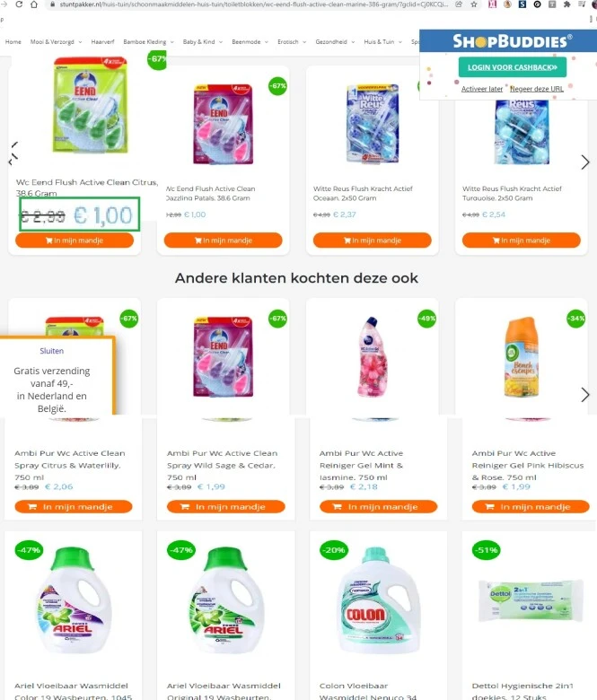Open the Colon Vloeibaar Wasmiddel product image
Viewport: 597px width, 700px height.
click(379, 600)
